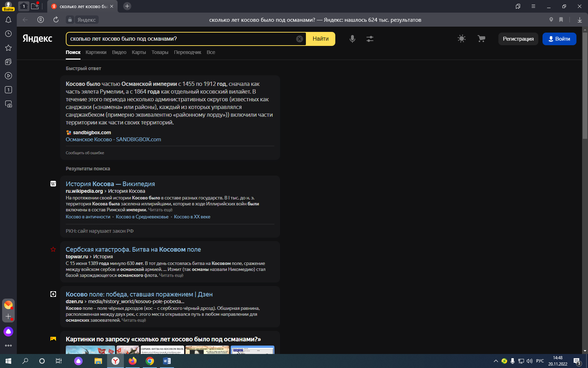Open Османское Косово SANDBIGBOX link
The width and height of the screenshot is (588, 368).
pos(113,139)
